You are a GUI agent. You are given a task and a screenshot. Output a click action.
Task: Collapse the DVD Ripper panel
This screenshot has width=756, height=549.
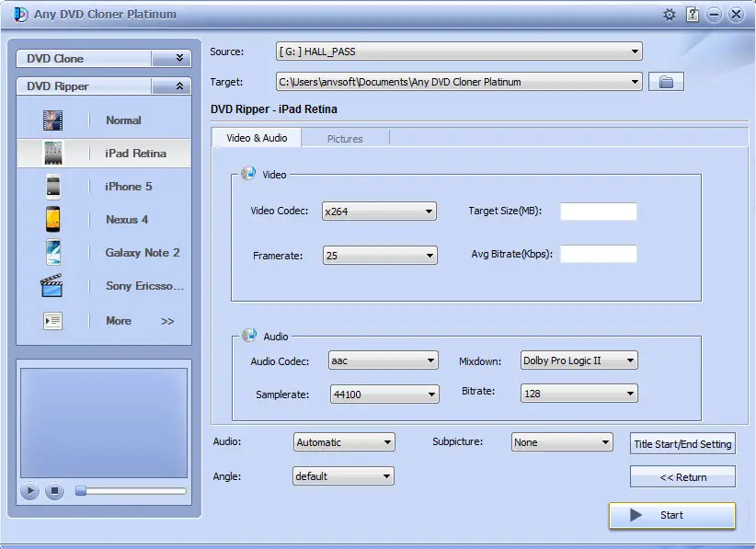pos(179,86)
